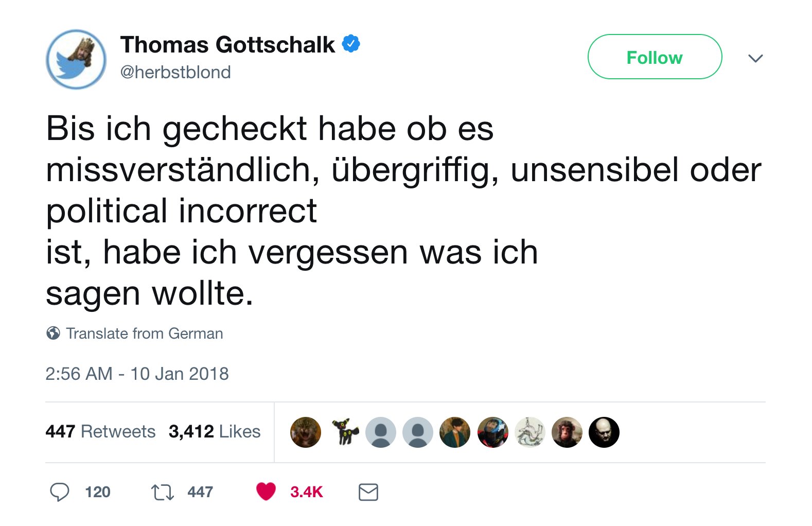The width and height of the screenshot is (812, 526).
Task: View the 3,412 Likes list
Action: click(x=214, y=431)
